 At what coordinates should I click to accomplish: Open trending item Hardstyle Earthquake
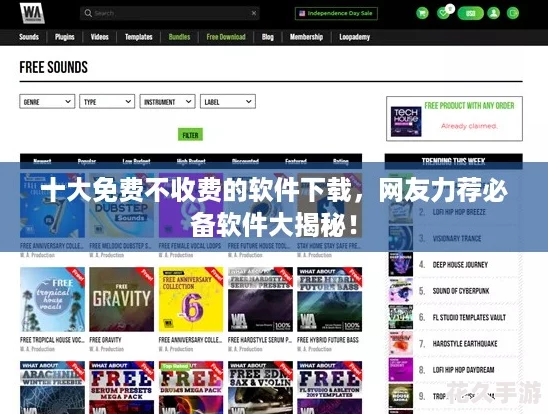(465, 343)
